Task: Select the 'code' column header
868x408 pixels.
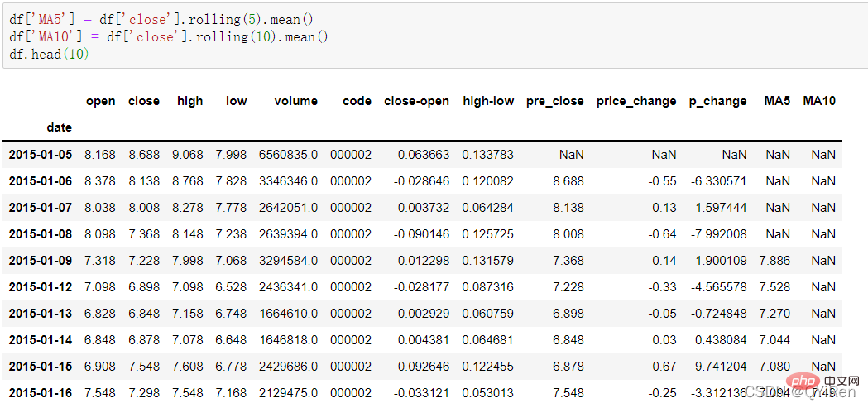Action: [357, 101]
